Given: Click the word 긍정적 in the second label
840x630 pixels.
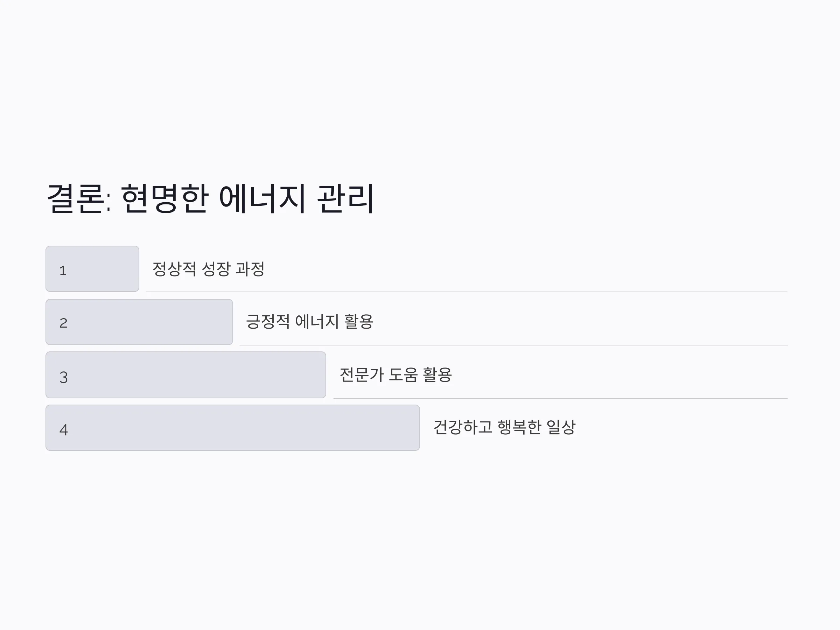Looking at the screenshot, I should 268,322.
